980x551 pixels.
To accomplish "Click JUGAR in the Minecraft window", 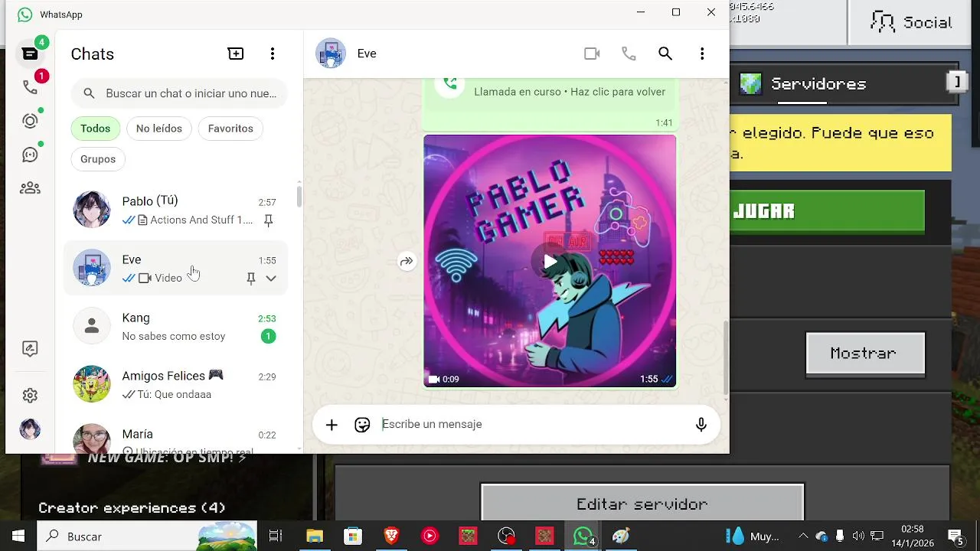I will click(827, 211).
